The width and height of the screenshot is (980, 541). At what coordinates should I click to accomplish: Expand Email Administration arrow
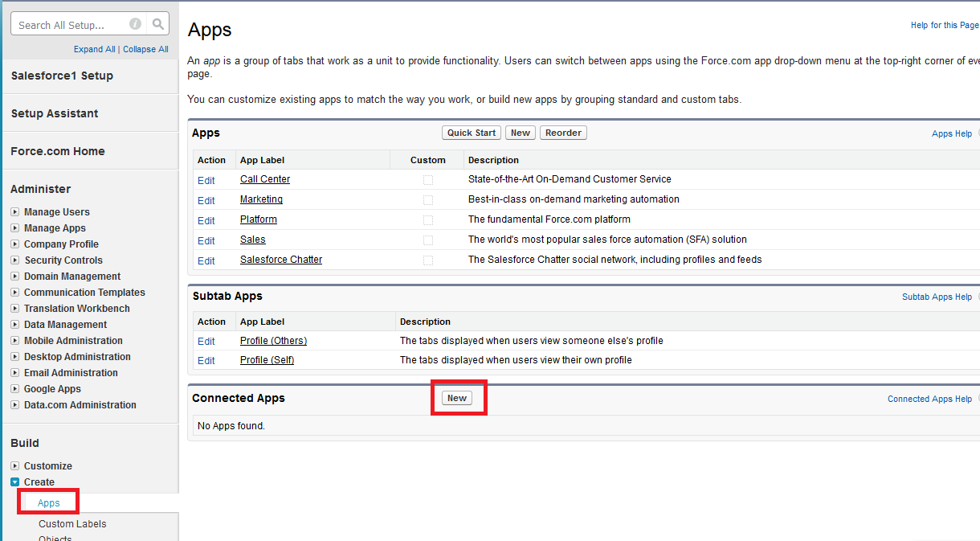[x=15, y=373]
